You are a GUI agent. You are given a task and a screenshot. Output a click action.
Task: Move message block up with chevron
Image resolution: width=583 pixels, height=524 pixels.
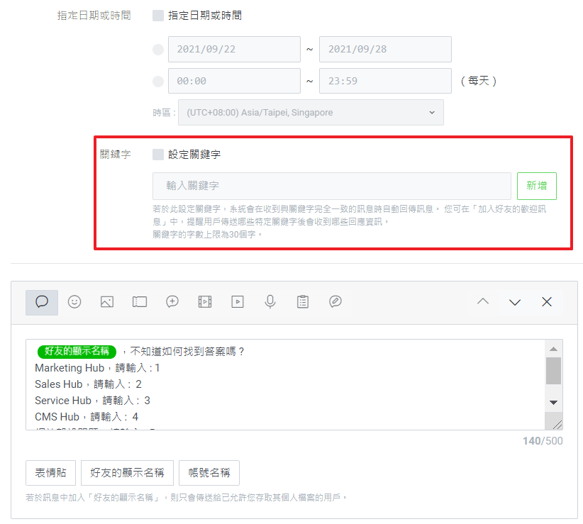click(483, 302)
